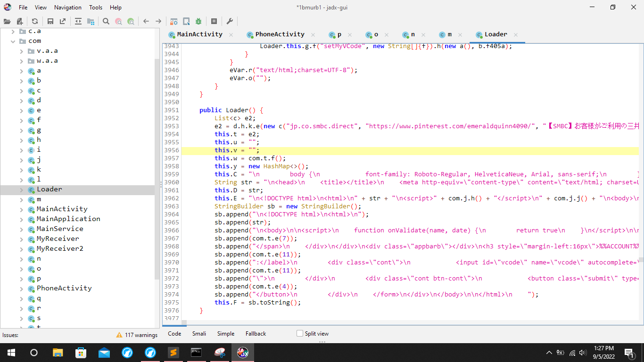Screen dimensions: 644x362
Task: Open Sublime Text in the taskbar
Action: point(173,352)
